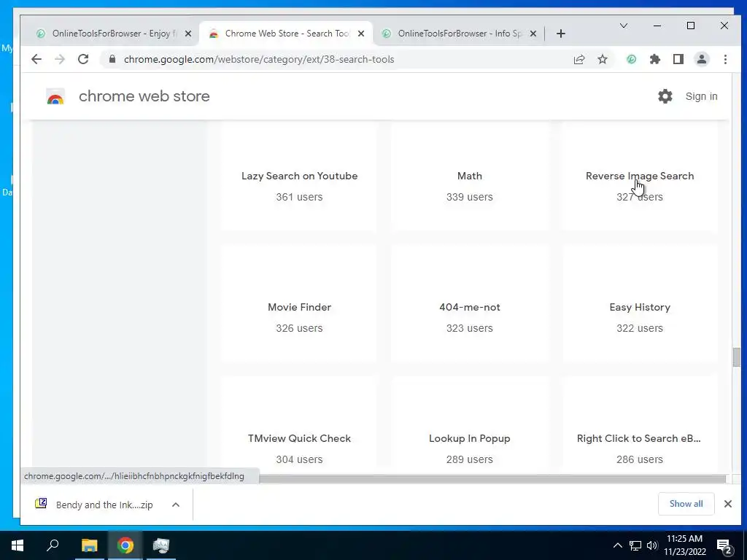The width and height of the screenshot is (747, 560).
Task: Reload the Chrome Web Store page
Action: point(83,59)
